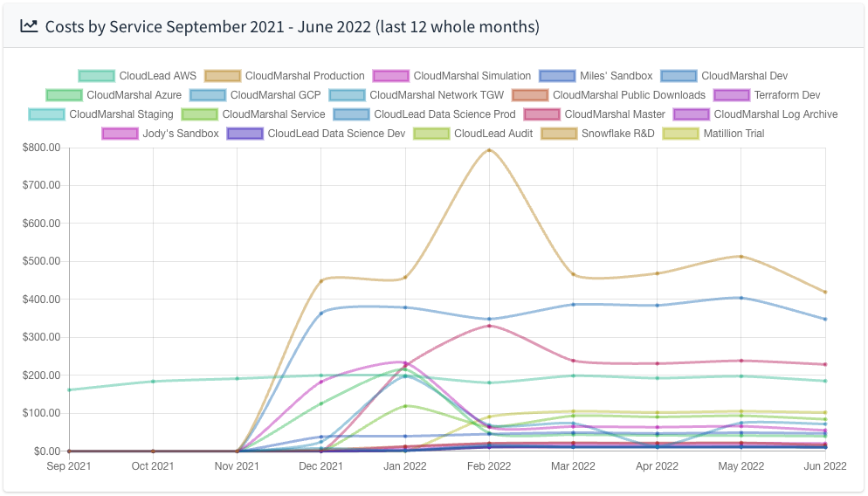Screen dimensions: 868x496
Task: Click CloudMarshal Master legend swatch
Action: pyautogui.click(x=541, y=114)
